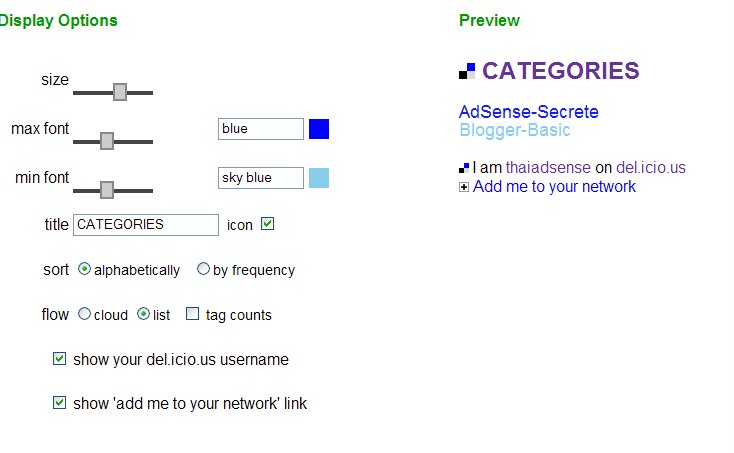
Task: Select sort alphabetically radio button
Action: pyautogui.click(x=84, y=269)
